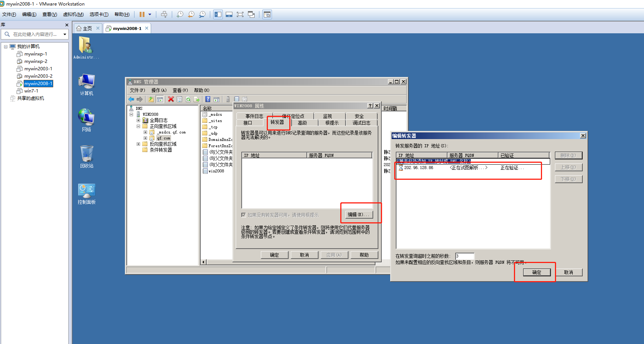Expand the _msdcs.qf.com zone node

[145, 132]
